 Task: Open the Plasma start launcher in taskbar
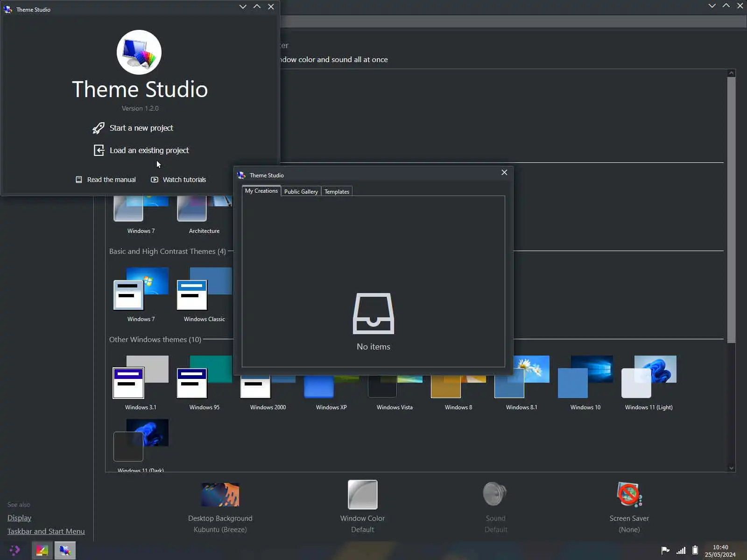pos(15,551)
